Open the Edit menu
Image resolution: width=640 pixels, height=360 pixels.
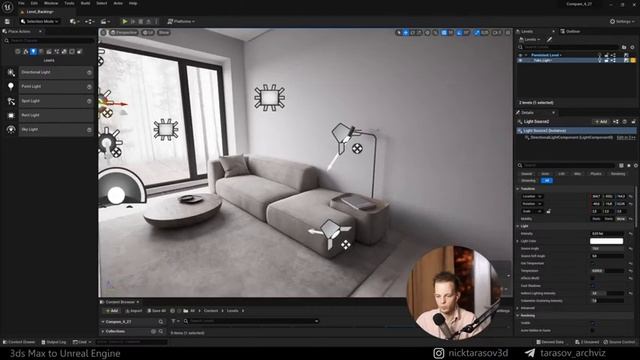click(34, 3)
